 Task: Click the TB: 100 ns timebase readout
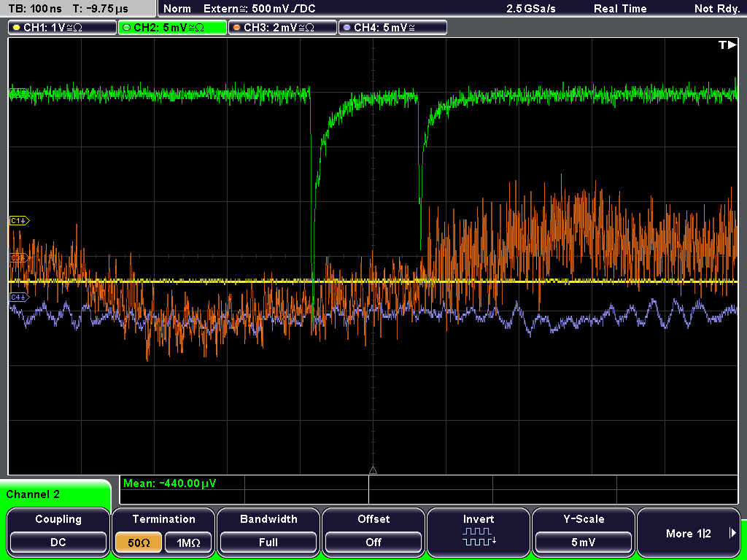[35, 9]
